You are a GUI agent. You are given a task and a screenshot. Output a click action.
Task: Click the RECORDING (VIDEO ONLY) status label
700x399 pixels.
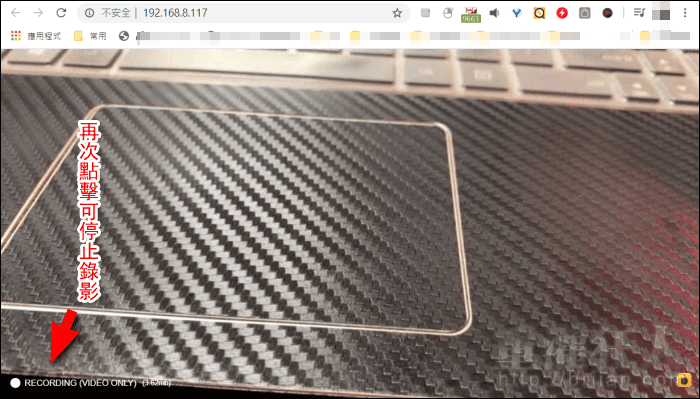[80, 383]
